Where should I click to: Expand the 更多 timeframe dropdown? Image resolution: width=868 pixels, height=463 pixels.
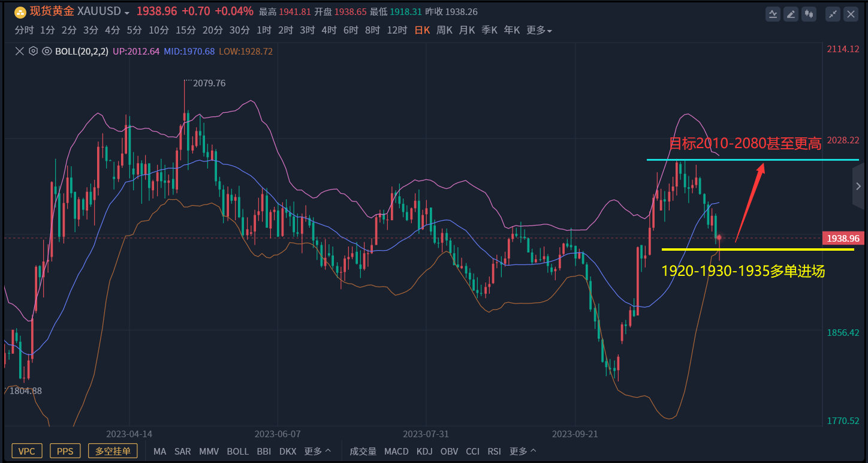coord(539,31)
